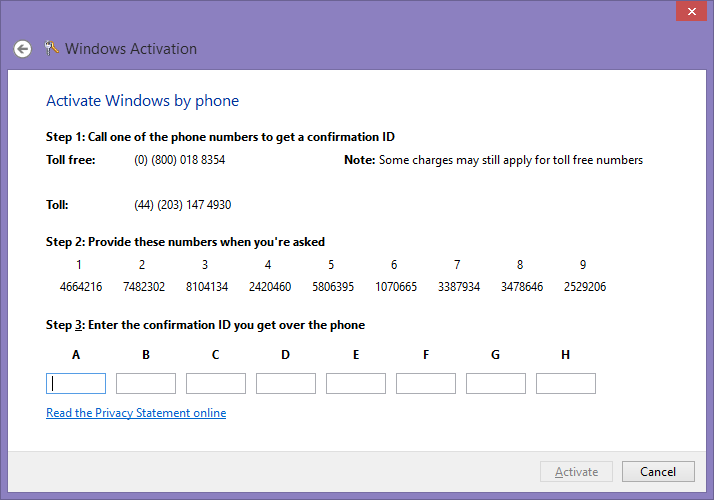Click the Step 1 instruction text
The height and width of the screenshot is (500, 714).
(x=220, y=137)
